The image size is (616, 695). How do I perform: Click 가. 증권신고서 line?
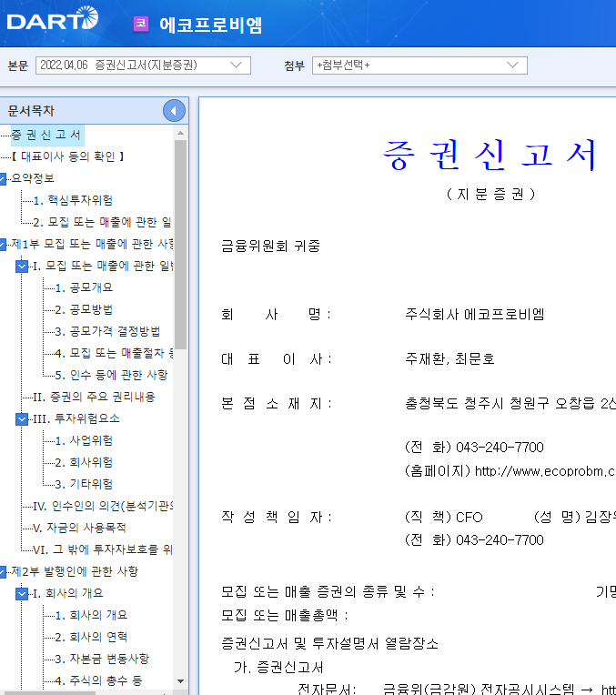click(278, 668)
